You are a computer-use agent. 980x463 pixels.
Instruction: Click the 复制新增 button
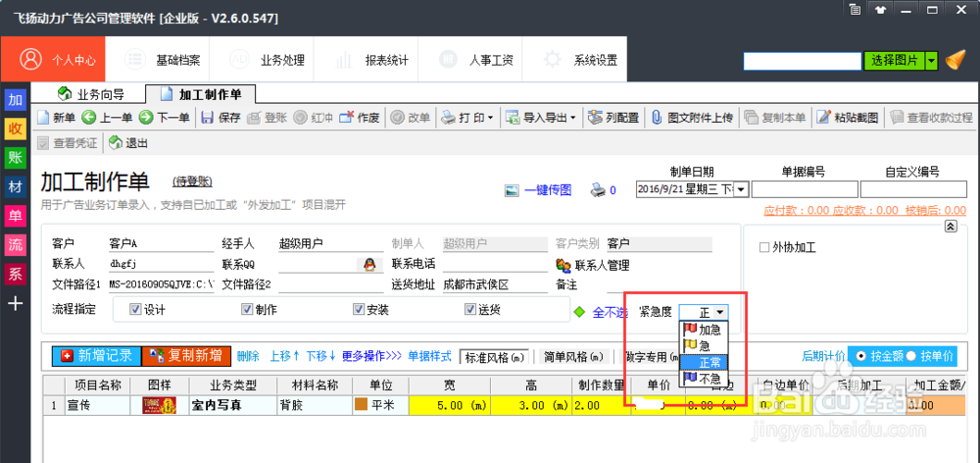click(186, 356)
